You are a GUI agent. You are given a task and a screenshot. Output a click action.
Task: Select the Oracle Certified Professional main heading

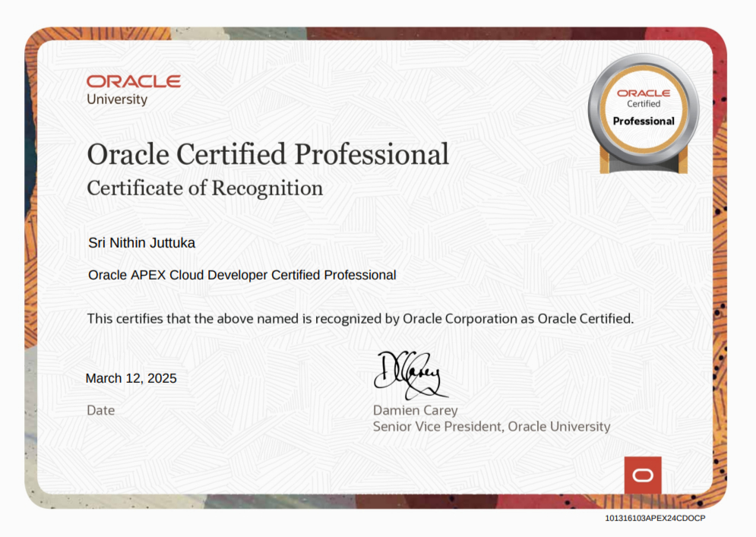coord(267,154)
